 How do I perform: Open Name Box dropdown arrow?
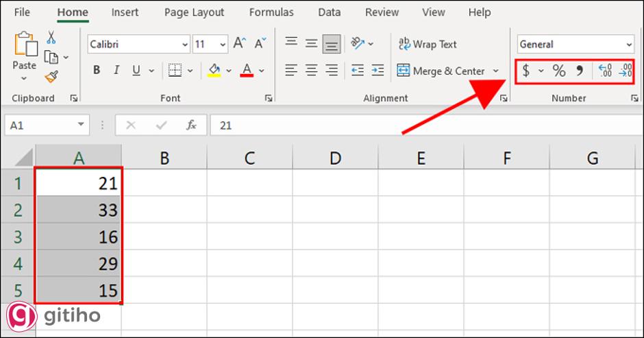point(81,124)
